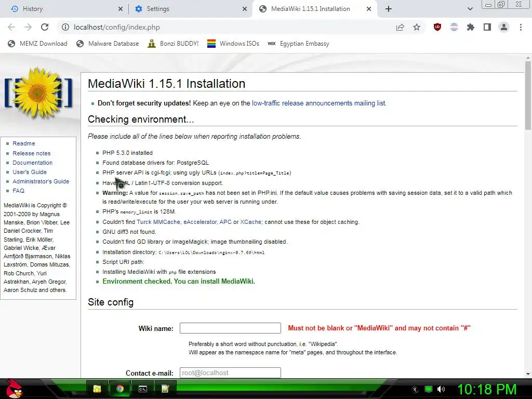532x399 pixels.
Task: Open volume speaker tray icon
Action: (x=441, y=390)
